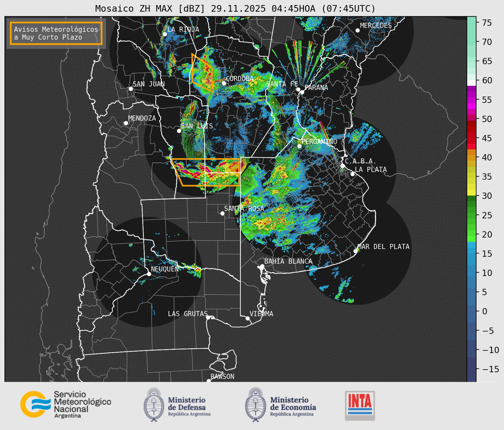Click the white 60 dBZ color scale segment
The width and height of the screenshot is (504, 430).
pos(471,83)
